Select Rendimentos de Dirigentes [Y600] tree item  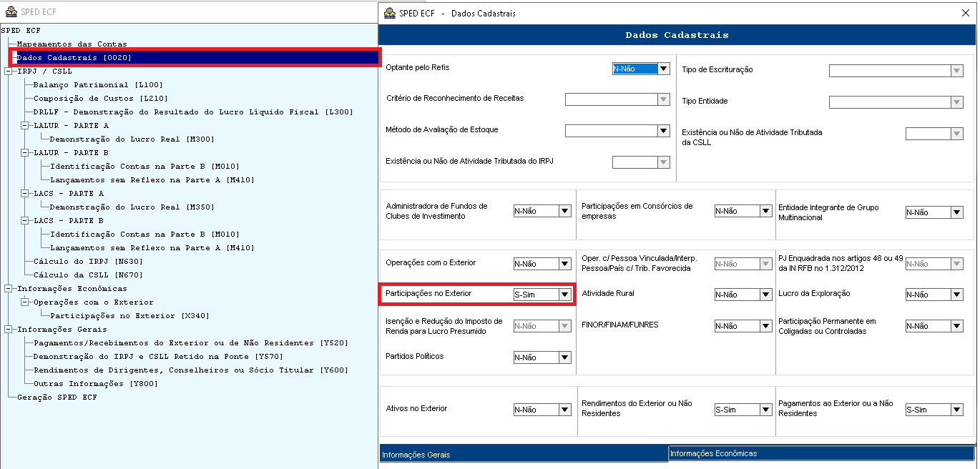[190, 370]
